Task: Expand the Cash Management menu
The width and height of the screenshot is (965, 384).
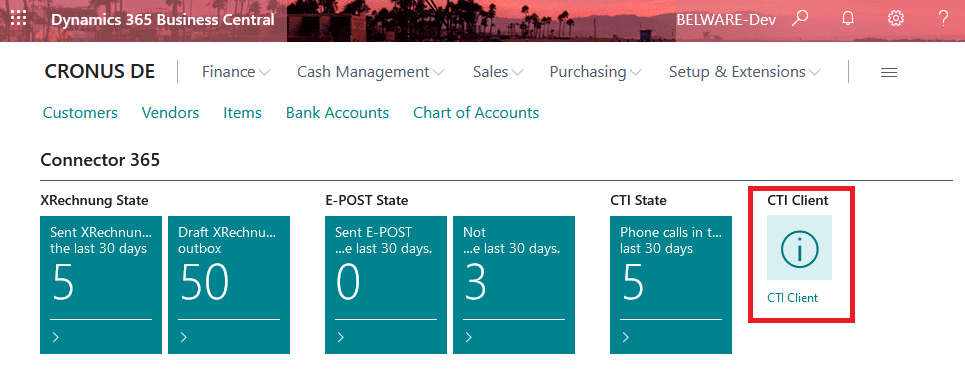Action: pyautogui.click(x=370, y=72)
